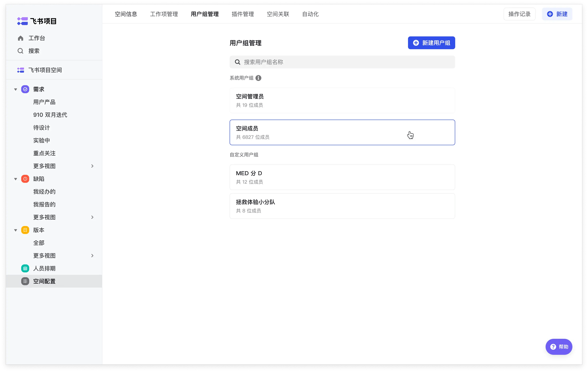Viewport: 588px width, 372px height.
Task: Click the 操作记录 button
Action: click(x=519, y=14)
